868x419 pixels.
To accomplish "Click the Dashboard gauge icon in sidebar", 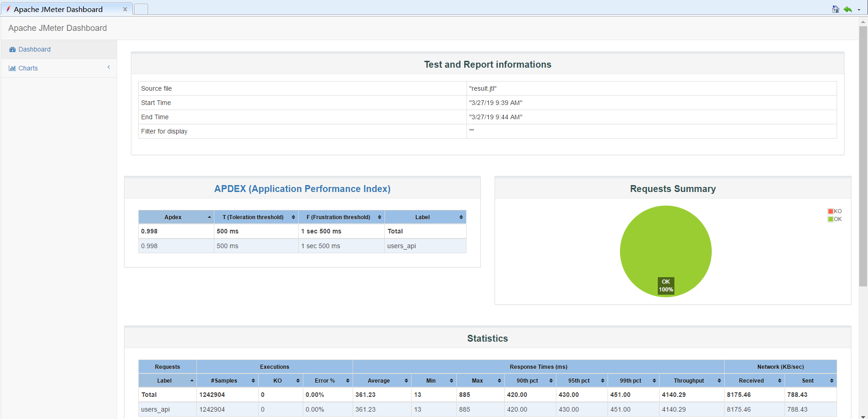I will tap(12, 49).
